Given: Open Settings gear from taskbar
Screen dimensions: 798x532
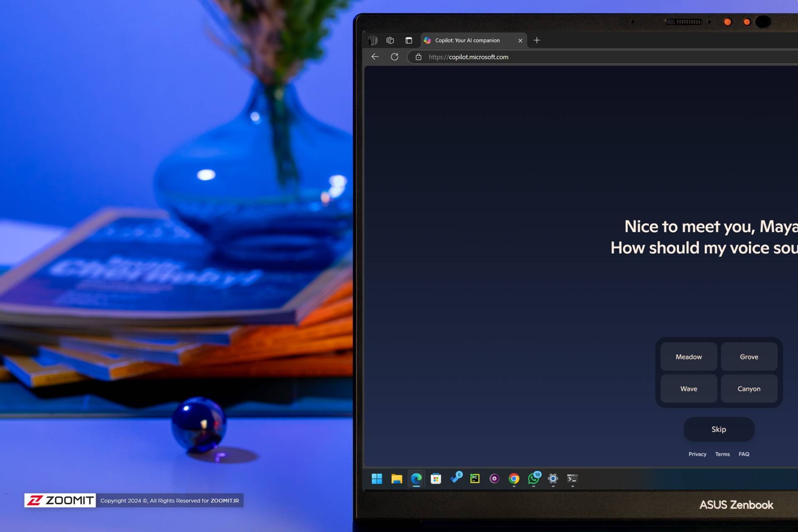Looking at the screenshot, I should click(553, 478).
